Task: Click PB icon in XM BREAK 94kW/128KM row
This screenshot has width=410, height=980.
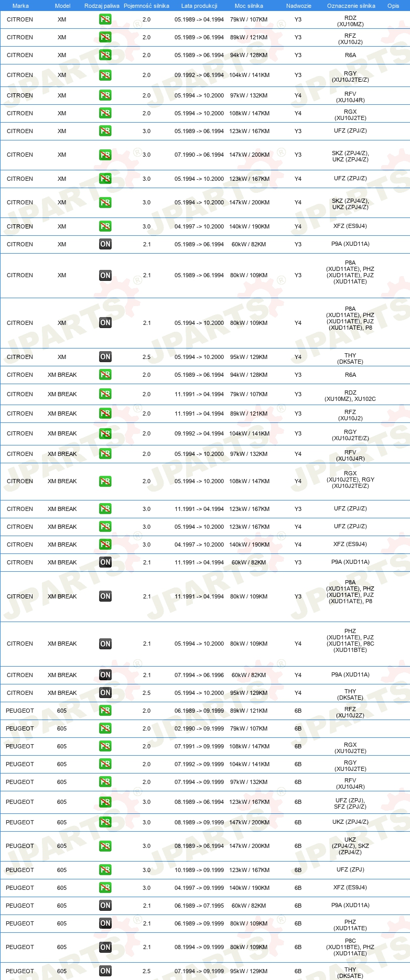Action: coord(105,375)
